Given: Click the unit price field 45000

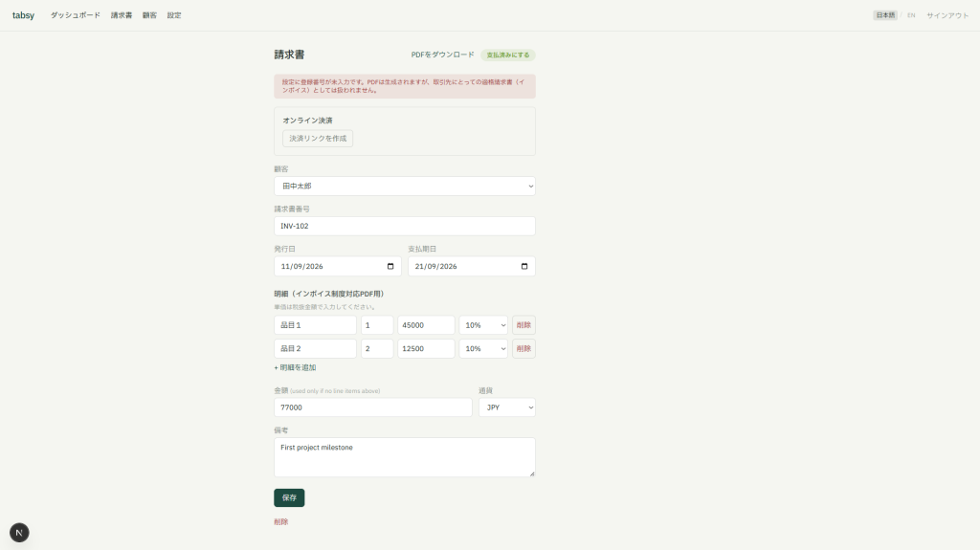Looking at the screenshot, I should click(426, 325).
